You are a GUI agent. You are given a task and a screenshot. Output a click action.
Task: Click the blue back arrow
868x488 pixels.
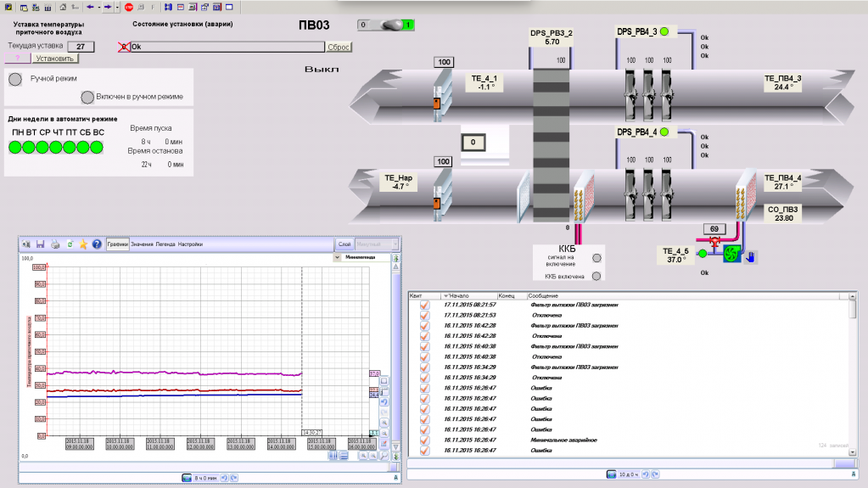point(90,7)
